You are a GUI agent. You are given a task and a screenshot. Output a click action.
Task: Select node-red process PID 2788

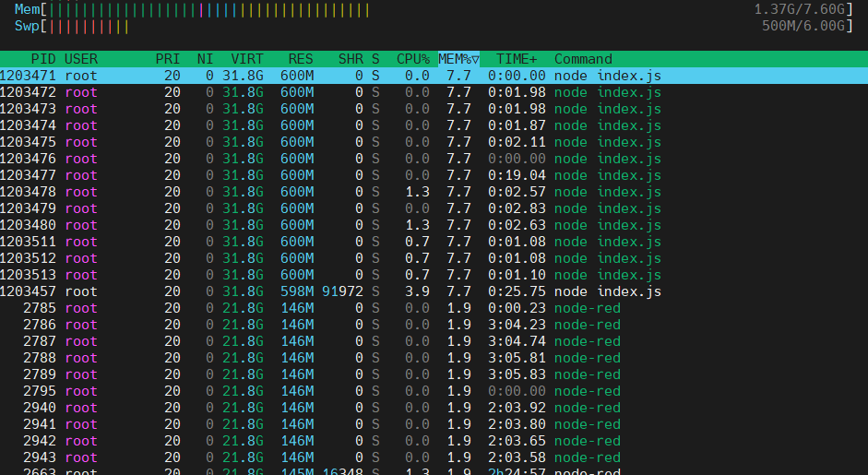point(434,358)
